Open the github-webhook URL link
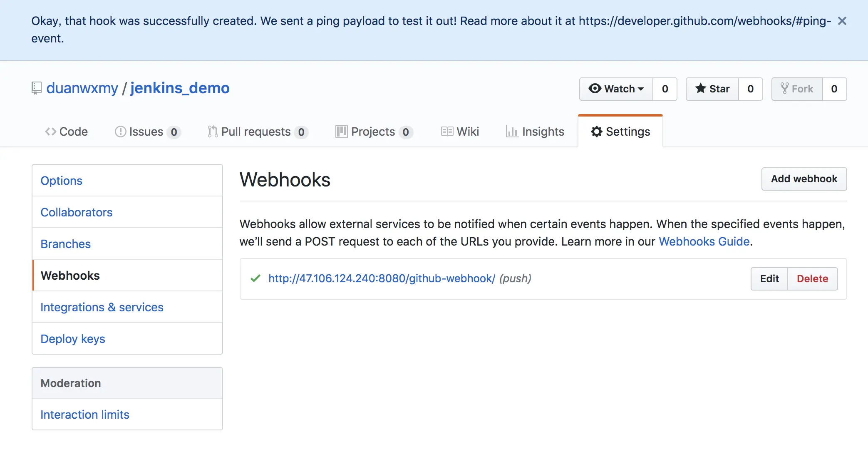Viewport: 868px width, 452px height. click(382, 278)
